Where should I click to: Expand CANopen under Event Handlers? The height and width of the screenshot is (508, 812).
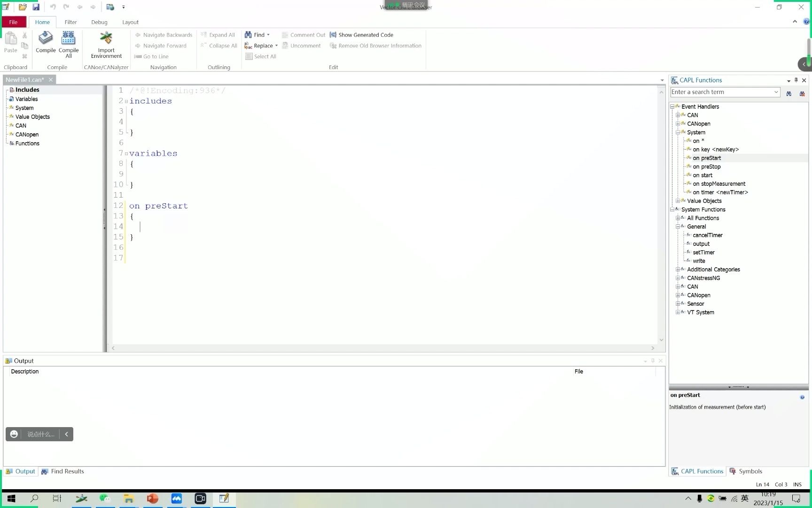click(678, 124)
